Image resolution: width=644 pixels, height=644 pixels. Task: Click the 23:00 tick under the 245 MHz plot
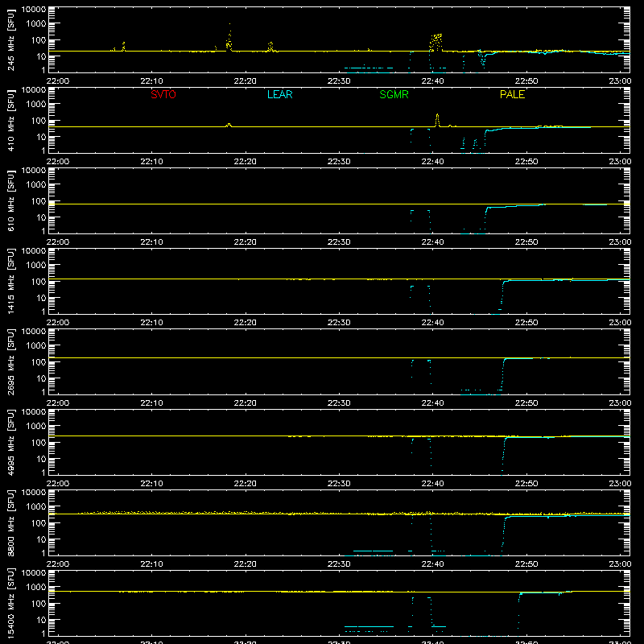(620, 81)
